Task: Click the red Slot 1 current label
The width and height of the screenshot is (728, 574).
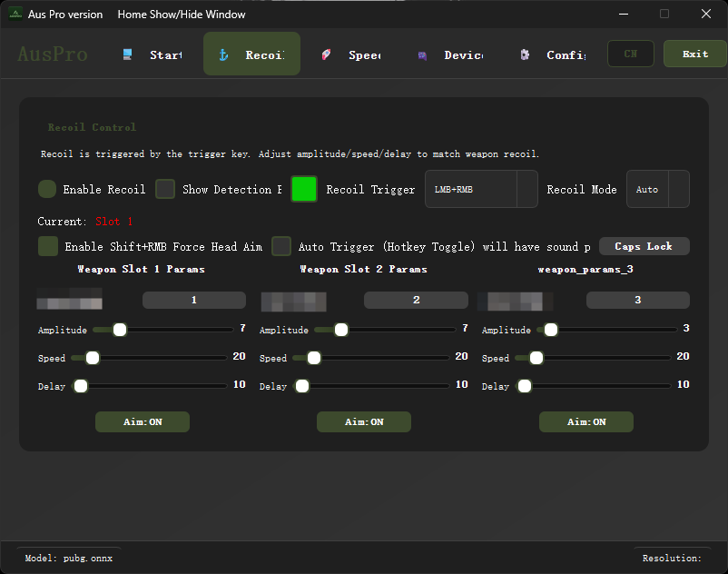Action: click(x=113, y=222)
